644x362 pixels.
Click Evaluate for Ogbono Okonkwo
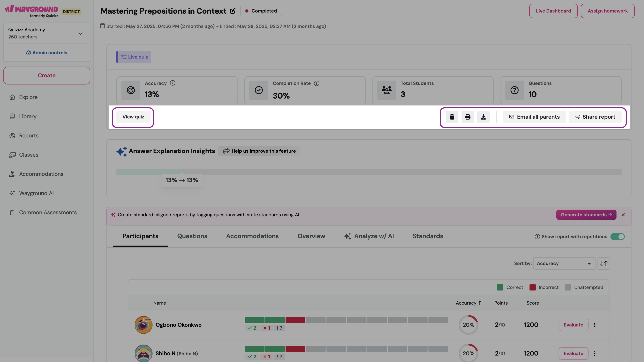(573, 325)
